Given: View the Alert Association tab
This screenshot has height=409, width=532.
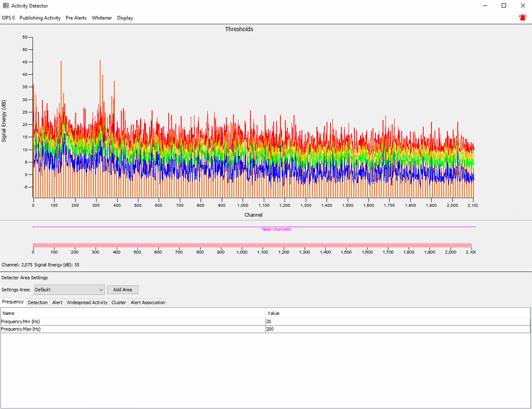Looking at the screenshot, I should coord(148,302).
